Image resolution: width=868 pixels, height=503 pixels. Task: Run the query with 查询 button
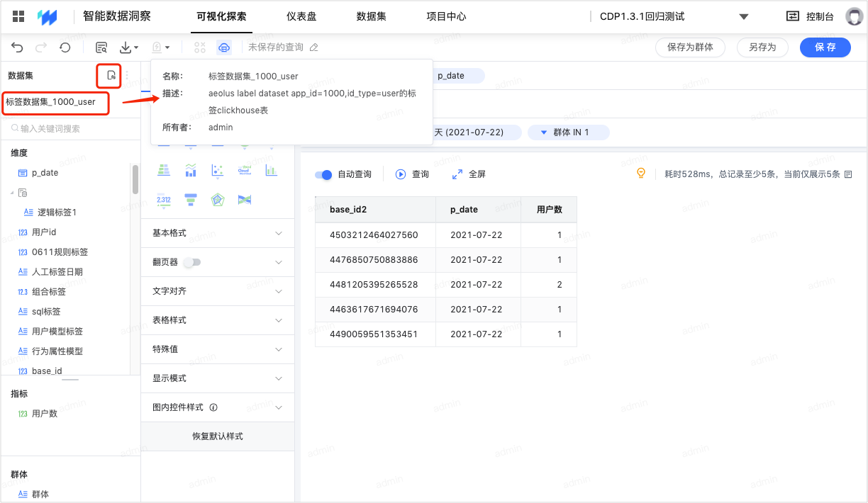[x=412, y=174]
